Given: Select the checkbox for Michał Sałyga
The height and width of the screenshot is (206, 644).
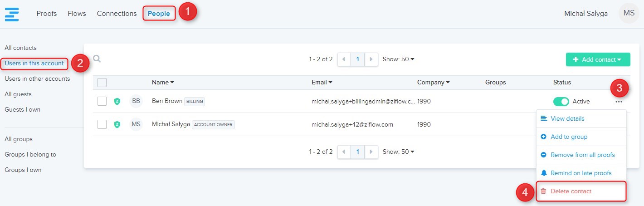Looking at the screenshot, I should [x=102, y=124].
